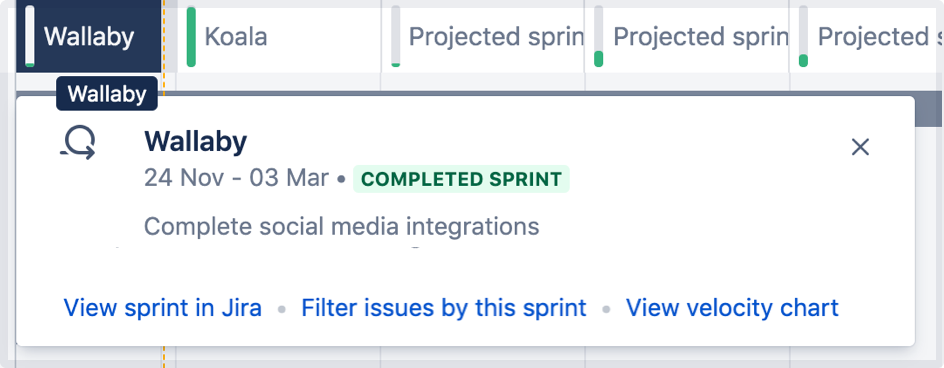Select Filter issues by this sprint
944x368 pixels.
pyautogui.click(x=444, y=308)
